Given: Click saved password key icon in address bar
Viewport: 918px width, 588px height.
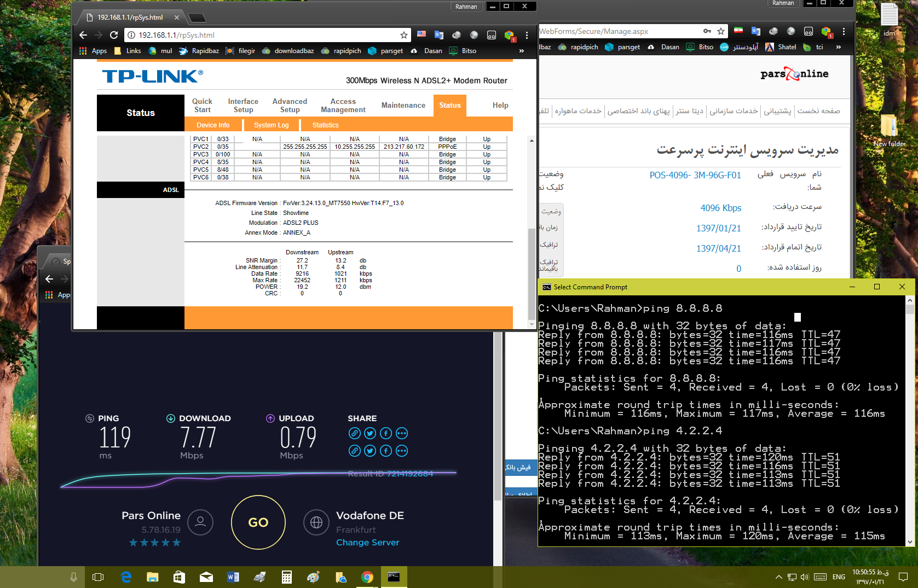Looking at the screenshot, I should [707, 31].
